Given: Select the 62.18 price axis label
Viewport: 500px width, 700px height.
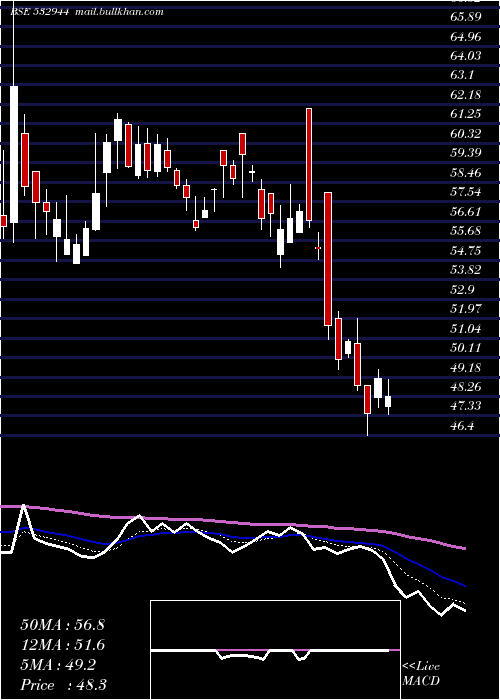Looking at the screenshot, I should 466,95.
